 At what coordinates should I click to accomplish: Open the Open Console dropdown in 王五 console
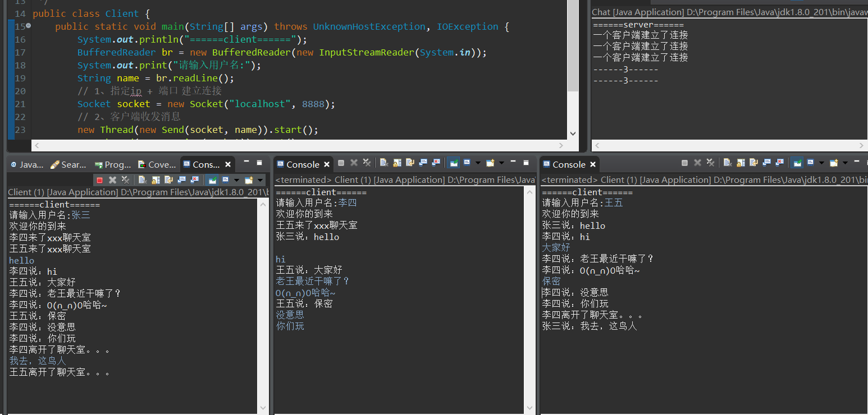click(845, 163)
